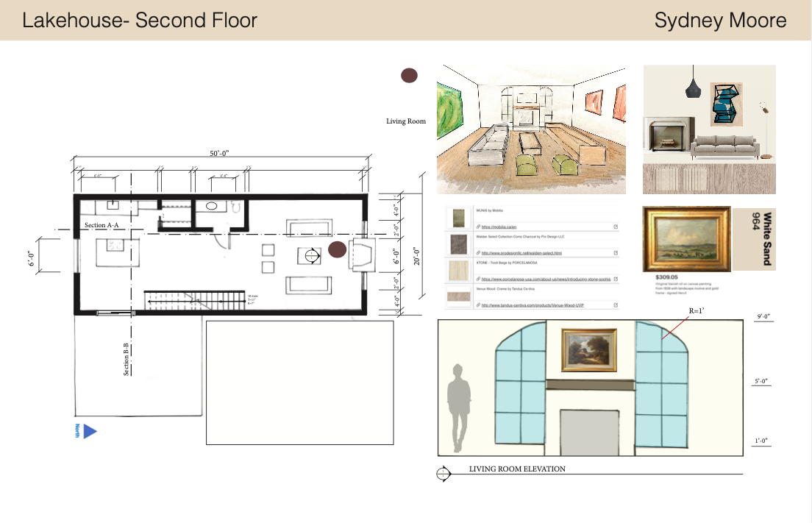Select the 'LIVING ROOM ELEVATION' caption

517,469
